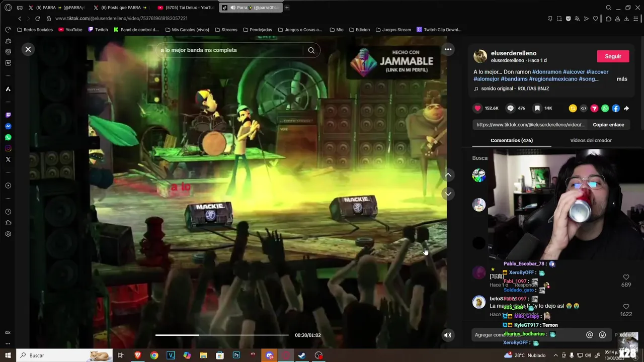Go back in browser history

tap(20, 19)
